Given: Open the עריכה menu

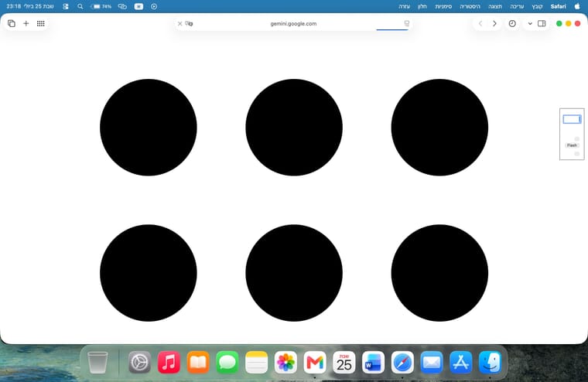Looking at the screenshot, I should 517,6.
